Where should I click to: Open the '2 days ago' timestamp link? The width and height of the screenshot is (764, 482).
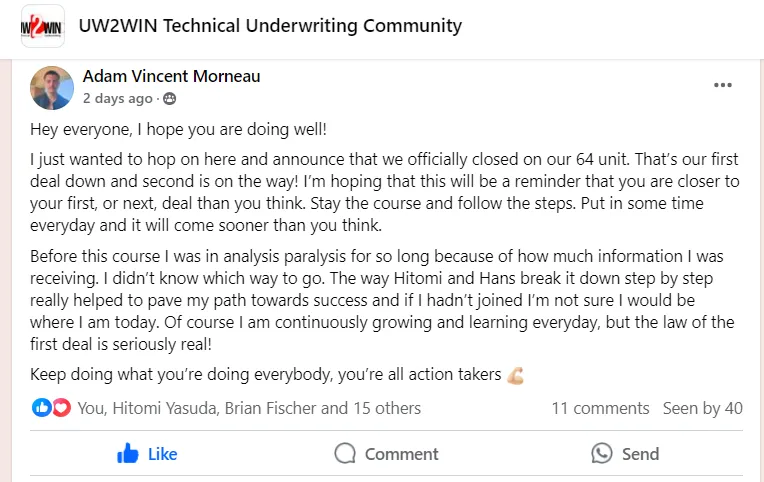click(118, 99)
